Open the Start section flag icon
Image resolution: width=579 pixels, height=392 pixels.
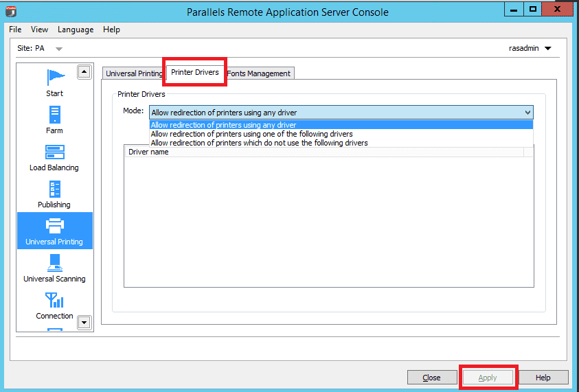56,78
